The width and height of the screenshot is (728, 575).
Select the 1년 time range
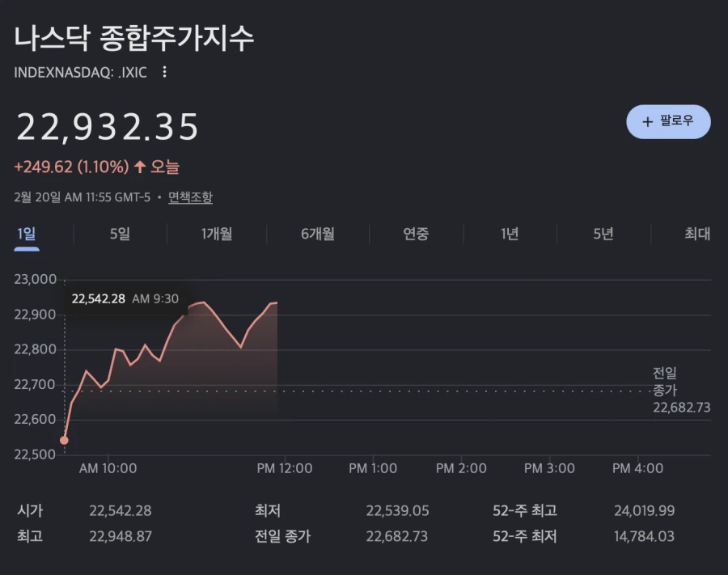click(508, 235)
